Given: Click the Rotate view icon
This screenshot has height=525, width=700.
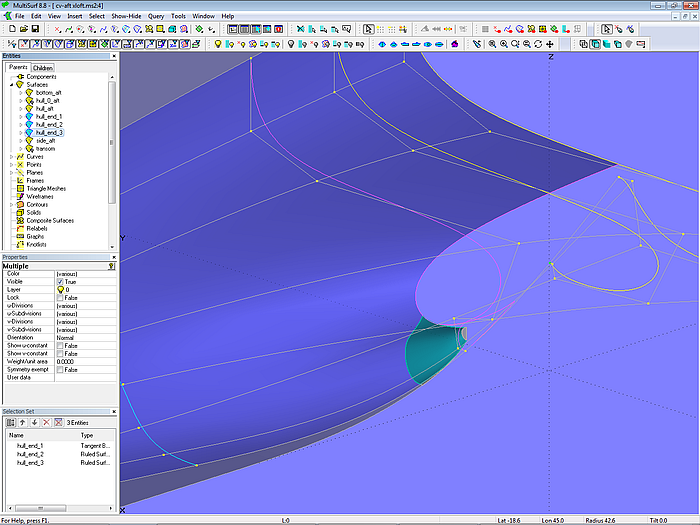Looking at the screenshot, I should click(x=539, y=44).
